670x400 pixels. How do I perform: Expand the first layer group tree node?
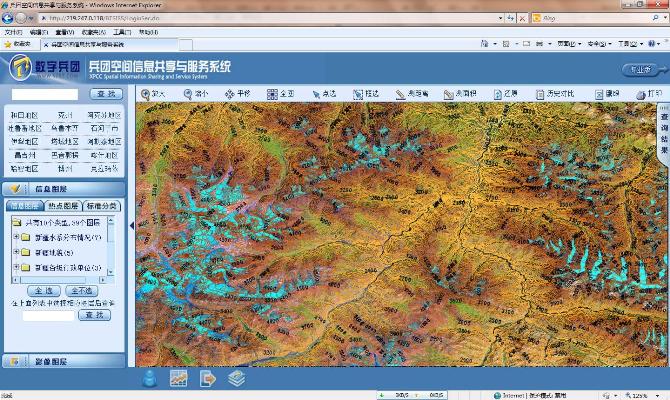[x=13, y=238]
